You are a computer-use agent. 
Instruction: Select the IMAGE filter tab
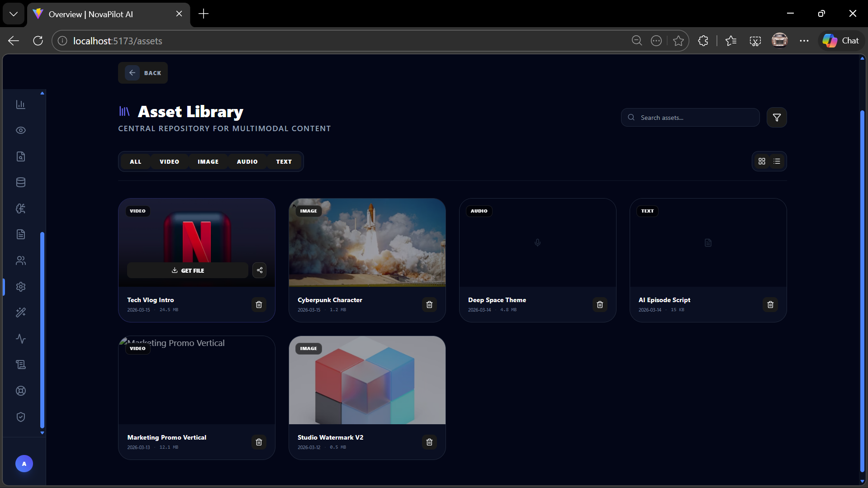[x=208, y=161]
